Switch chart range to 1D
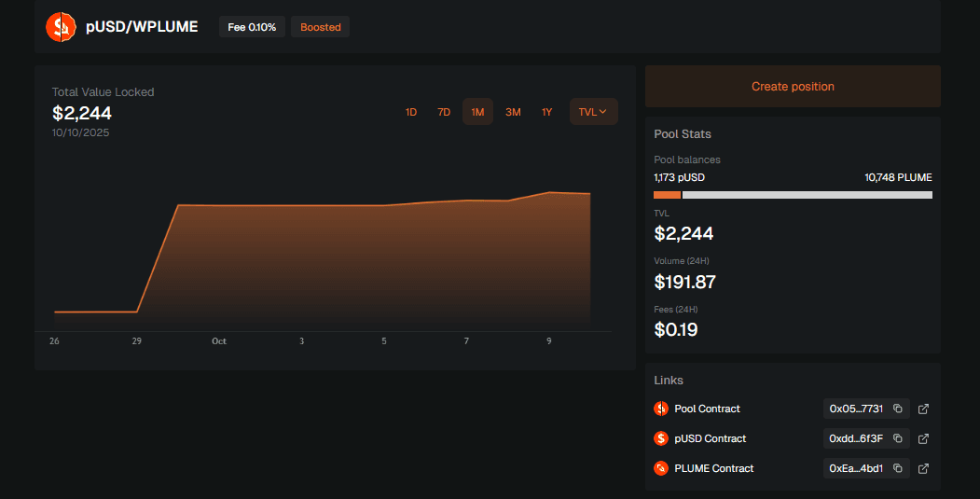Screen dimensions: 980x499 [410, 112]
